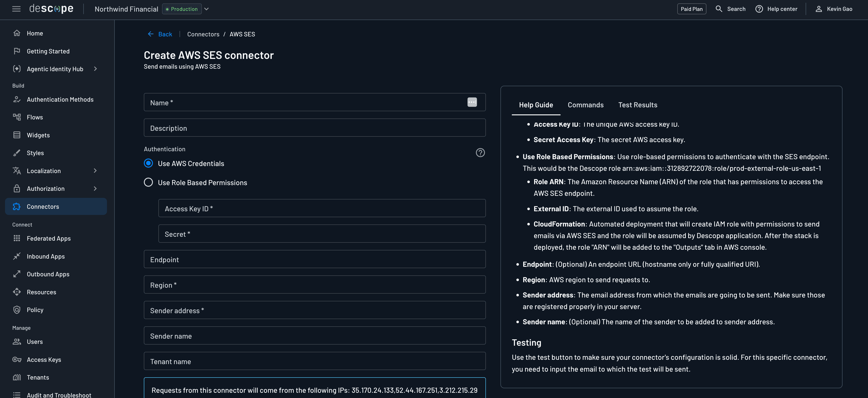Click the Description input field
The height and width of the screenshot is (398, 868).
(x=314, y=128)
